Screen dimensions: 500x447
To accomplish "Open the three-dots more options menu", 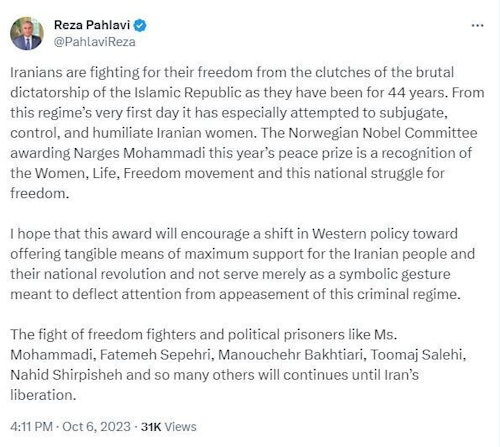I will pyautogui.click(x=477, y=25).
